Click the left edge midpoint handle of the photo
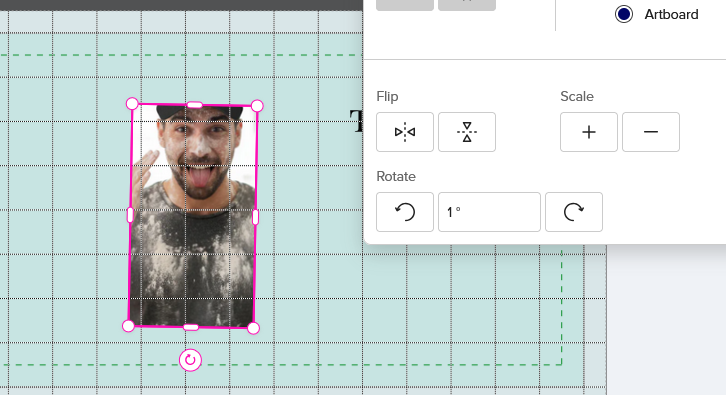This screenshot has height=395, width=726. click(x=130, y=215)
